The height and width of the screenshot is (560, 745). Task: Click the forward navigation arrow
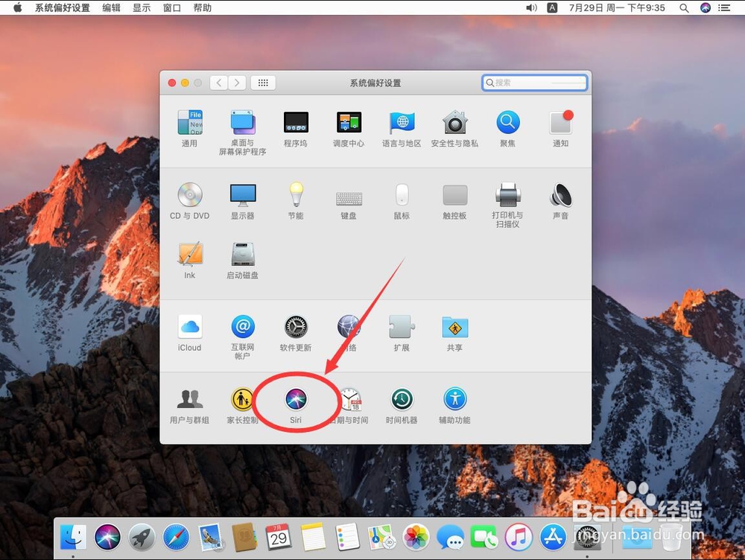point(237,83)
